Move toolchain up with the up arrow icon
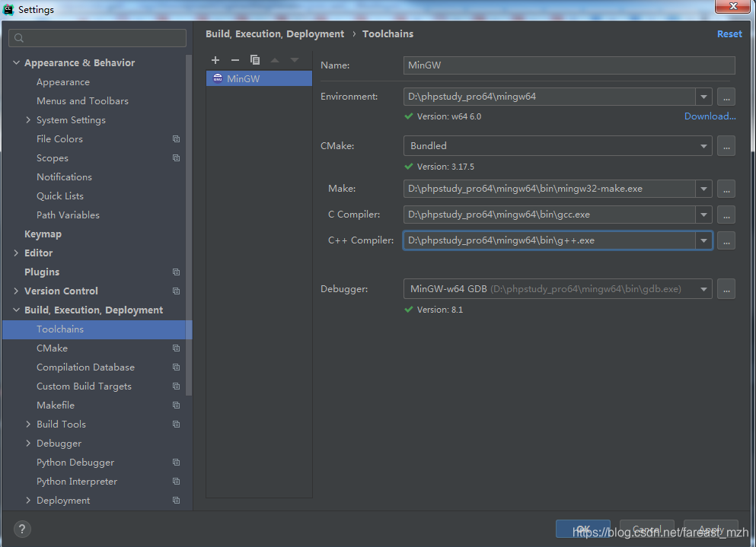This screenshot has height=547, width=756. point(275,59)
